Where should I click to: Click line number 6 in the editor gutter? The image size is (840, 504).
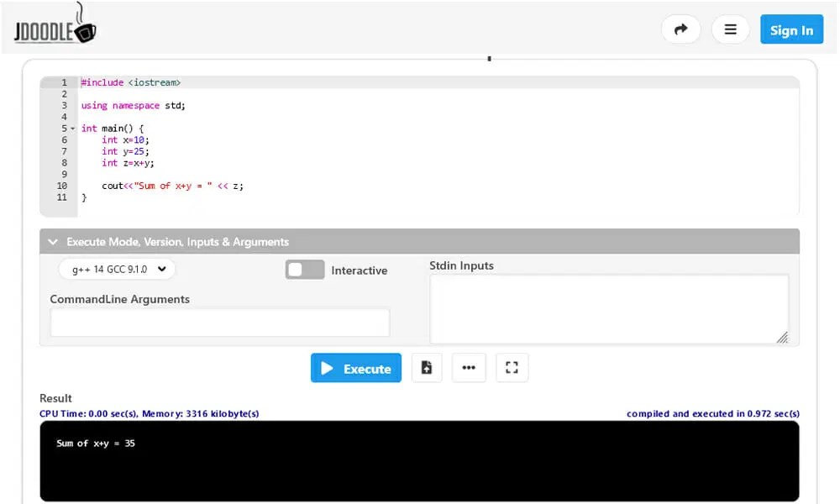[x=65, y=139]
